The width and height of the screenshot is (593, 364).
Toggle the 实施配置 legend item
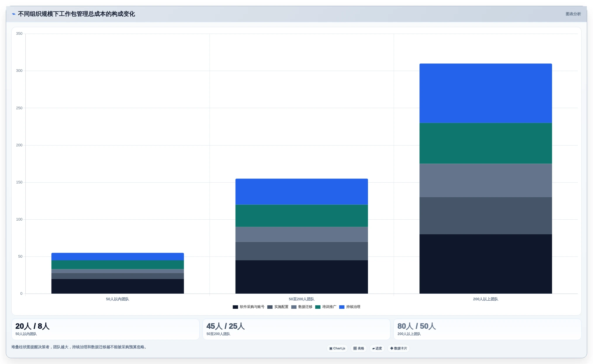pyautogui.click(x=278, y=307)
